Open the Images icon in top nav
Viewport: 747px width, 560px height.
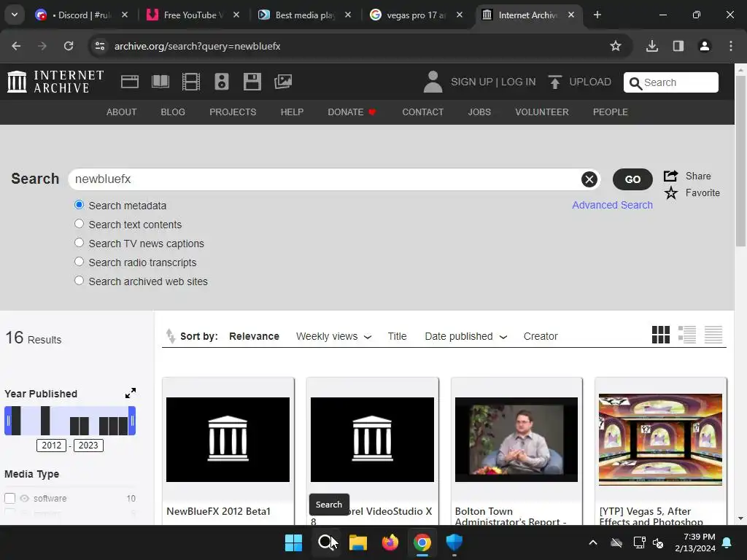(x=283, y=82)
